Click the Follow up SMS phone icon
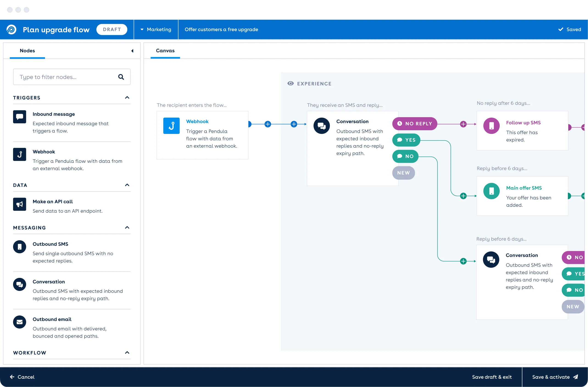The width and height of the screenshot is (588, 387). 491,126
